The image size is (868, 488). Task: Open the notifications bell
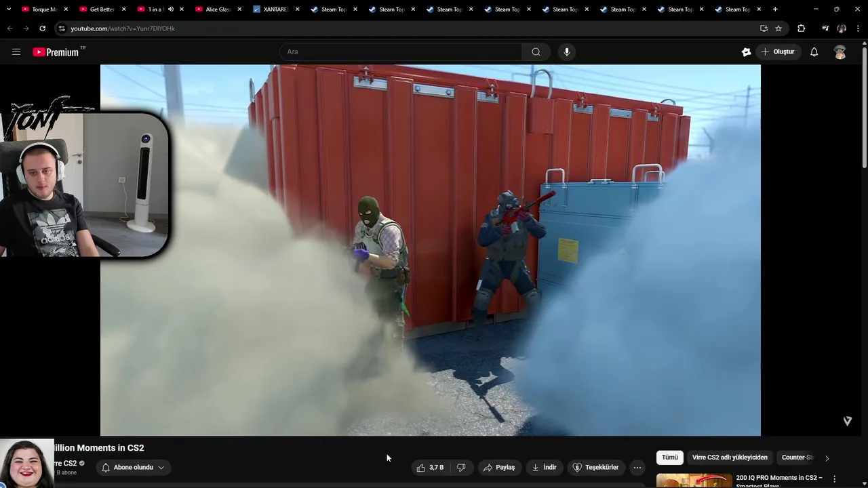coord(814,52)
